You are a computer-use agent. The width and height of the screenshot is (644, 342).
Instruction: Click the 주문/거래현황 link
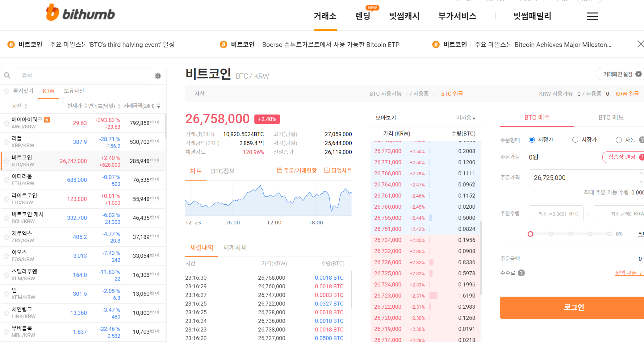tap(297, 170)
